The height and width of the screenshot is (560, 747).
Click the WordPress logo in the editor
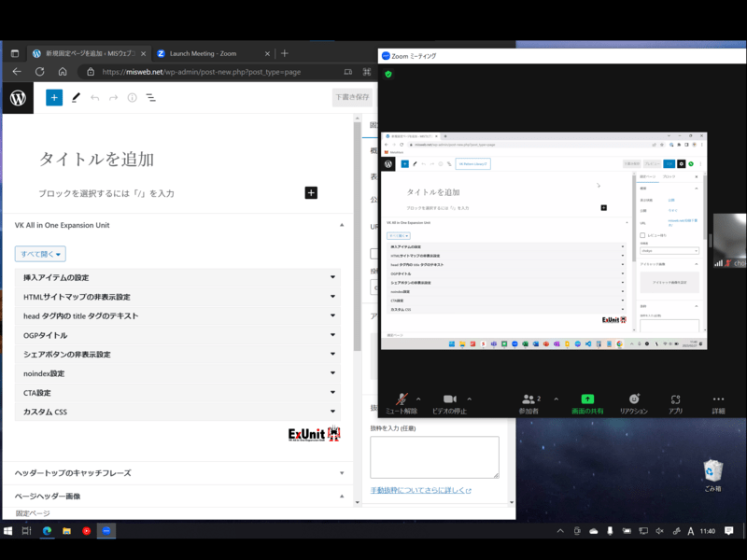pos(18,97)
